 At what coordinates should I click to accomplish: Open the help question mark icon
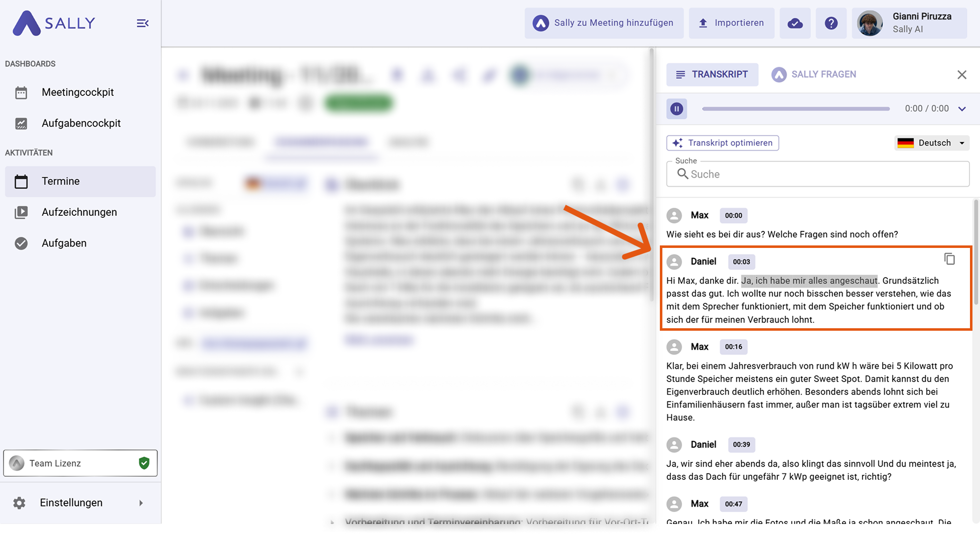(831, 23)
